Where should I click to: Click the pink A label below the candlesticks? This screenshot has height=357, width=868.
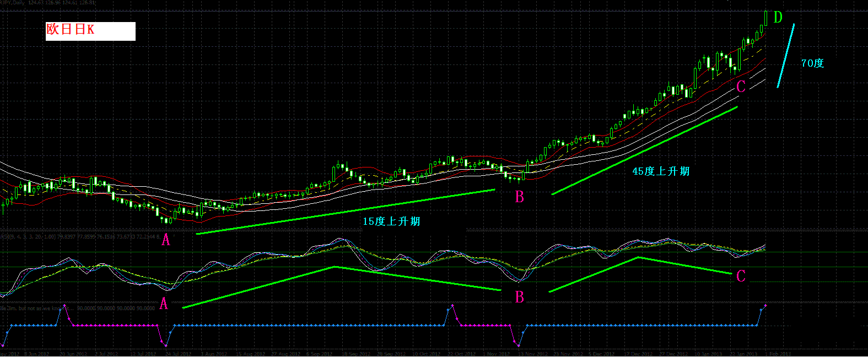click(165, 240)
